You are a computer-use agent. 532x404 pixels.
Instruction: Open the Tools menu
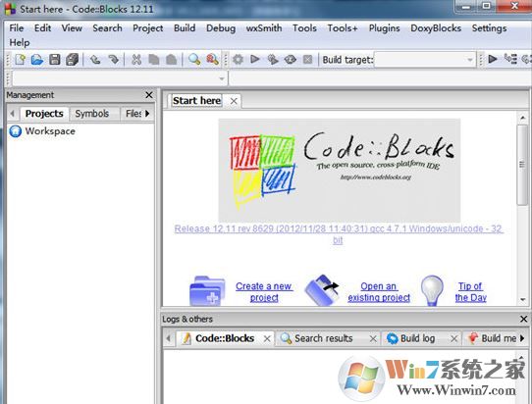click(x=304, y=28)
